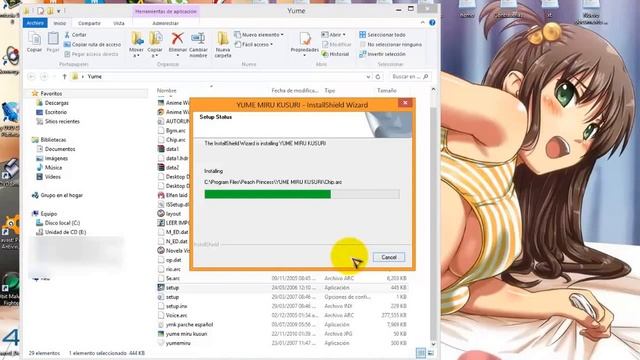Open the quick access toolbar dropdown
Image resolution: width=640 pixels, height=360 pixels.
(58, 11)
